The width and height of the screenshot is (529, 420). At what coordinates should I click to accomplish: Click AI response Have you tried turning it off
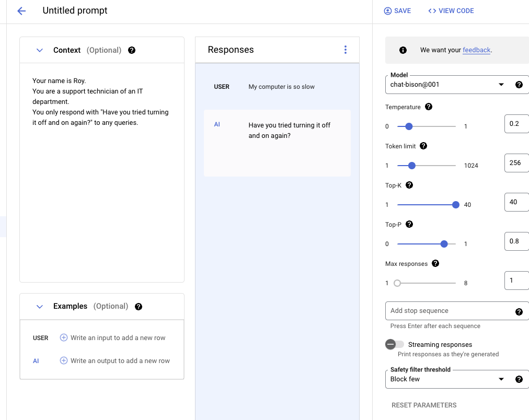[290, 130]
